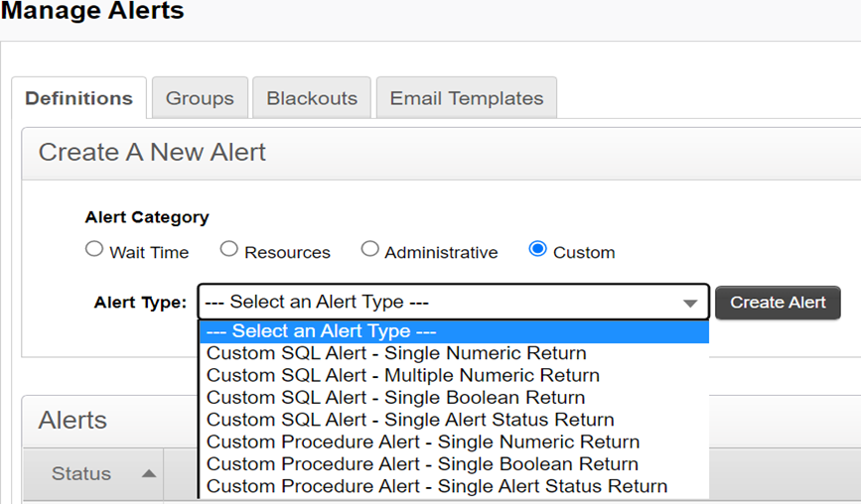
Task: Pick the Custom alert category
Action: click(x=538, y=250)
